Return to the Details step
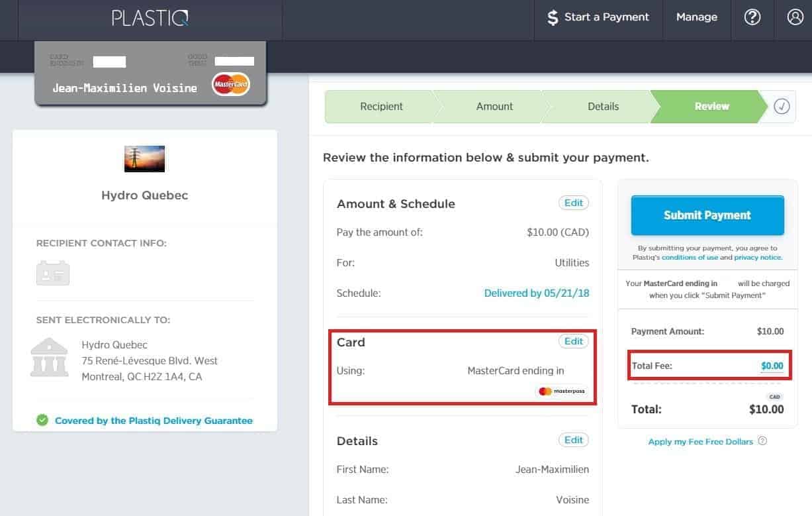812x516 pixels. tap(603, 107)
